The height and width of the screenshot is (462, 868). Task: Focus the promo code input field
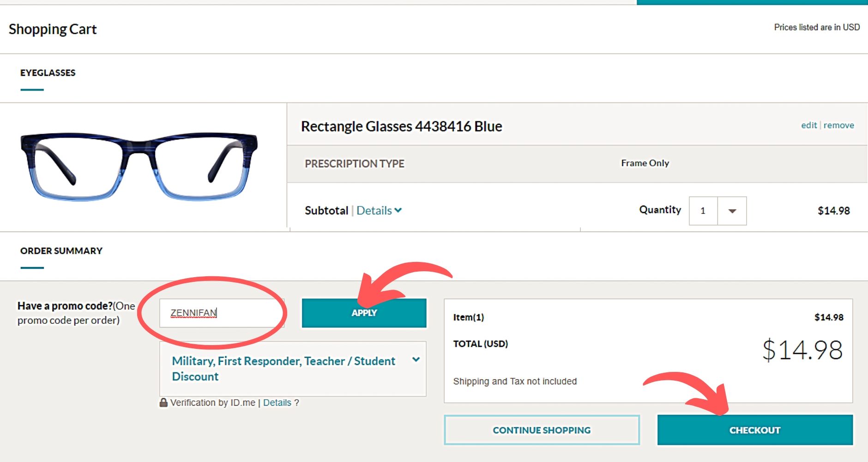click(222, 313)
